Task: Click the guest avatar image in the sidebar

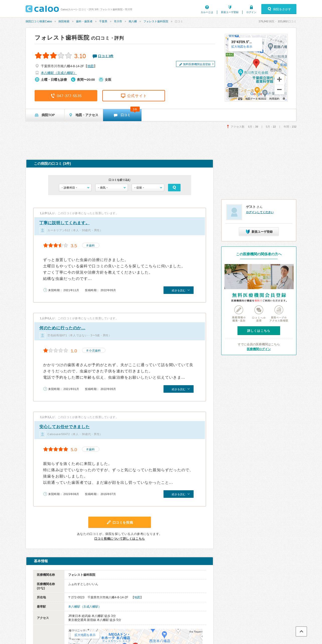Action: click(234, 212)
